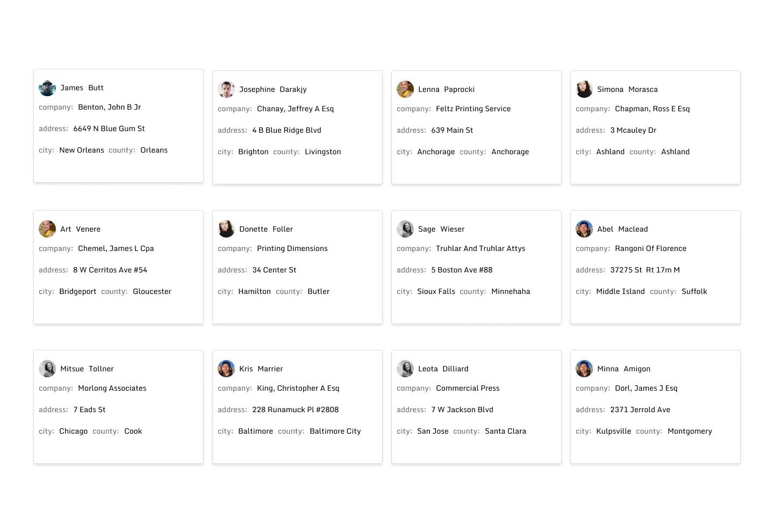Click Leota Dilliard's avatar
This screenshot has height=532, width=774.
pos(405,369)
